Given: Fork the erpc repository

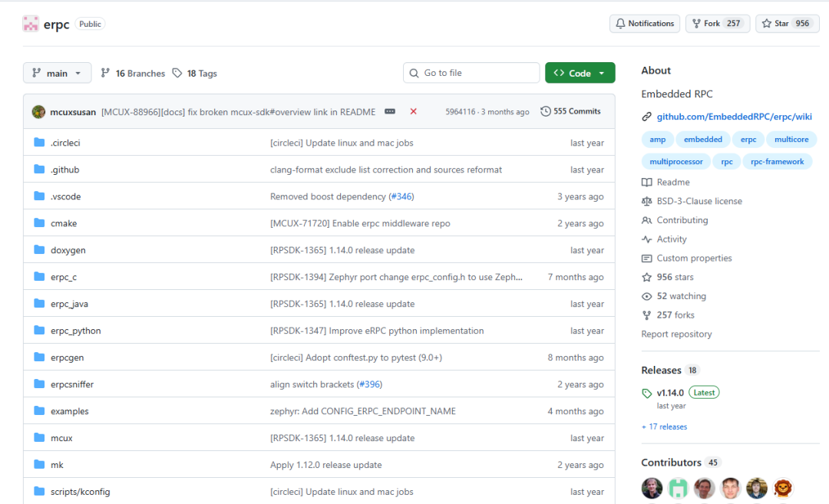Looking at the screenshot, I should click(718, 23).
